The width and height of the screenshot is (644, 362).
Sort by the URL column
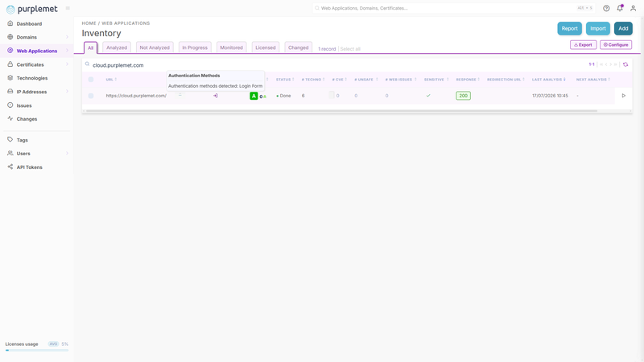pyautogui.click(x=111, y=80)
